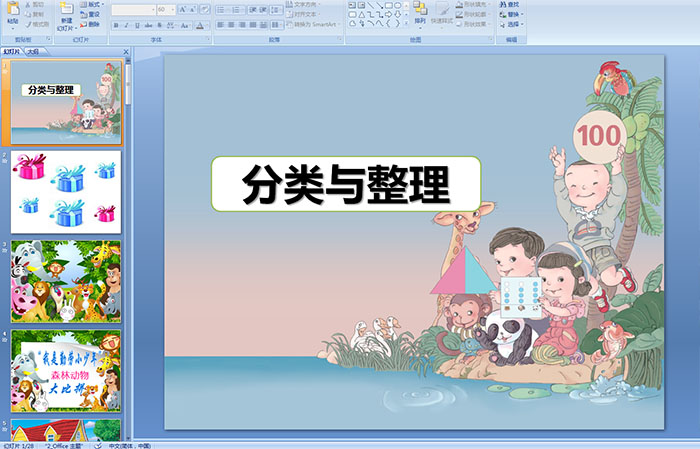Click the Arrange button

click(420, 15)
